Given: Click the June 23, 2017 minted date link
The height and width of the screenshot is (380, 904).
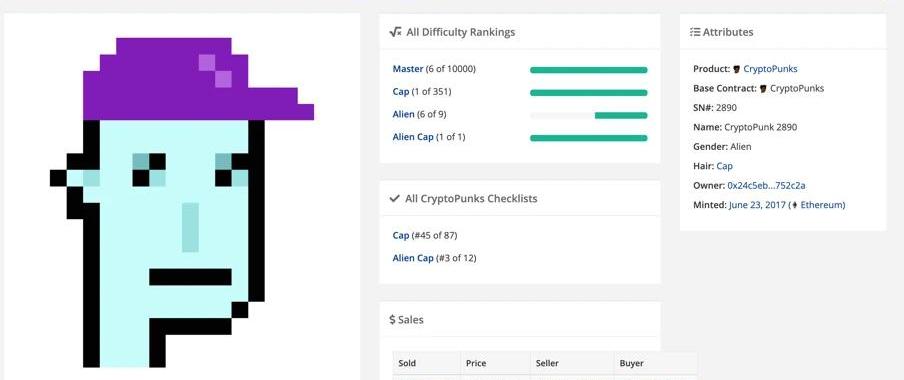Looking at the screenshot, I should [756, 205].
